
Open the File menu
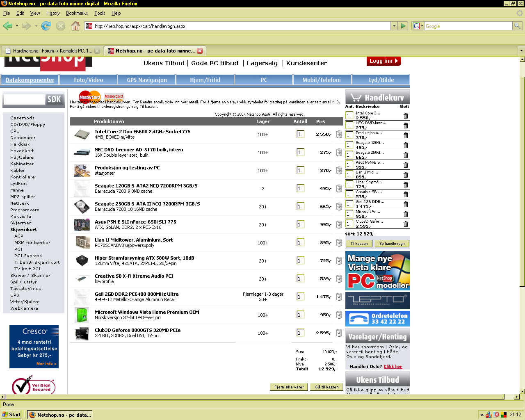click(7, 13)
